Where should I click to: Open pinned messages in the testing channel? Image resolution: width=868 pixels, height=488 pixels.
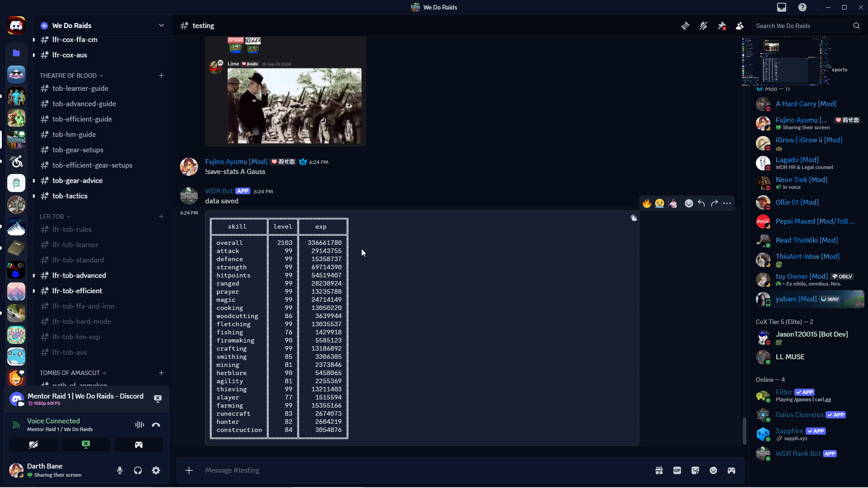[x=722, y=26]
